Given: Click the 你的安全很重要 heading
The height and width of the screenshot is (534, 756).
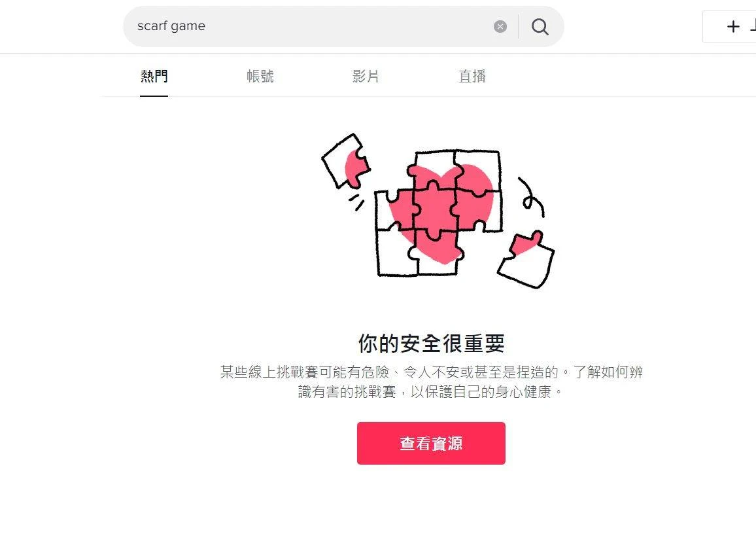Looking at the screenshot, I should tap(431, 344).
